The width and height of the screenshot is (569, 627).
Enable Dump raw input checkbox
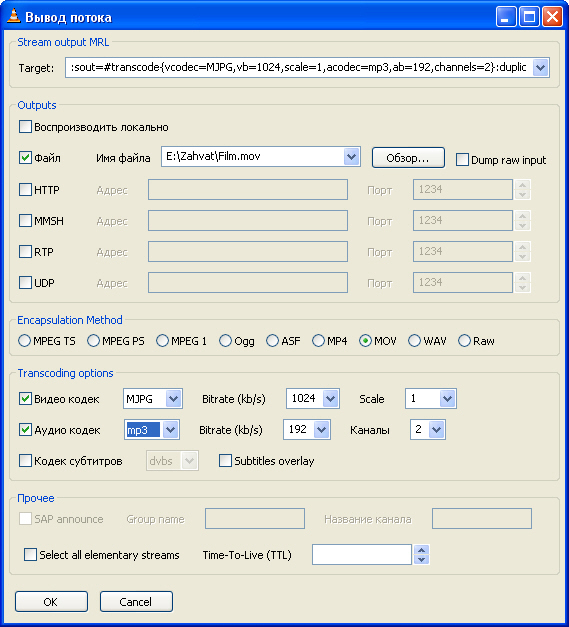462,160
